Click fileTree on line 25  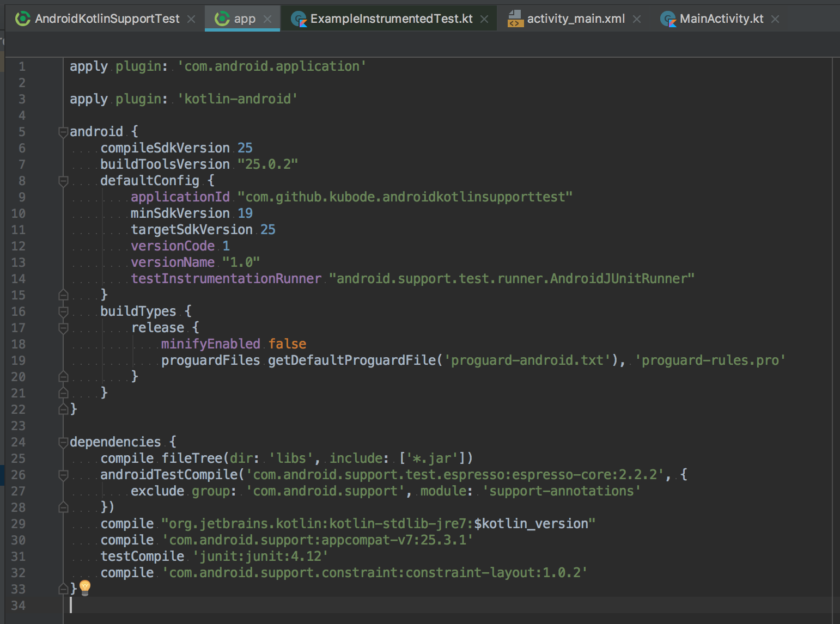click(x=192, y=458)
